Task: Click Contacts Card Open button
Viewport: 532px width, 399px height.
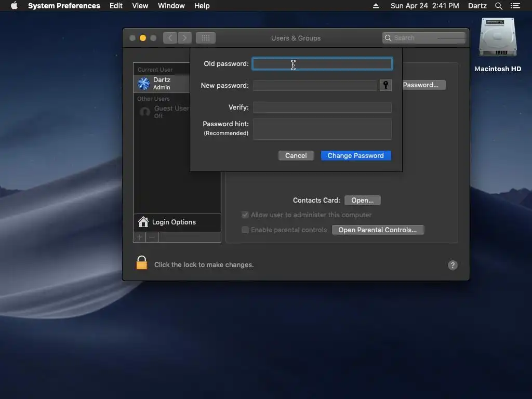Action: pos(362,200)
